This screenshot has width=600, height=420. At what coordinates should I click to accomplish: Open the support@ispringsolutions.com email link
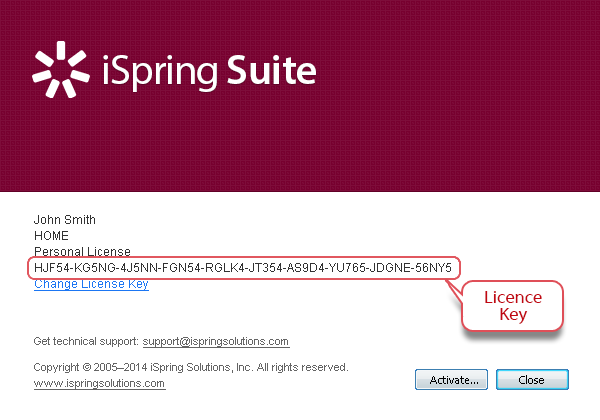point(216,341)
